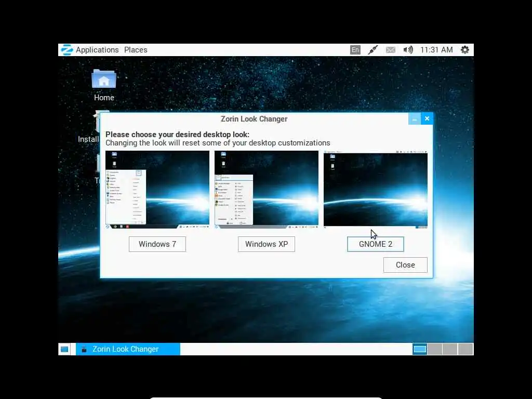The width and height of the screenshot is (532, 399).
Task: Minimize the Zorin Look Changer window
Action: [x=414, y=119]
